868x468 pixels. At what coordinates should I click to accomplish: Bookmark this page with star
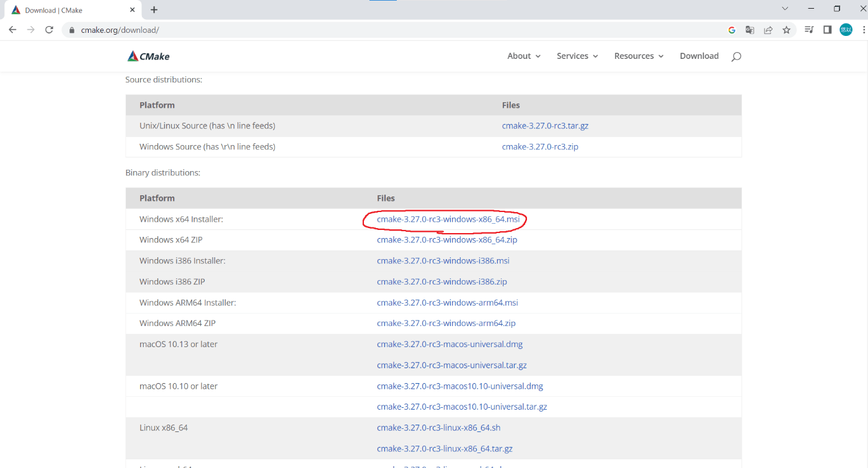(786, 30)
